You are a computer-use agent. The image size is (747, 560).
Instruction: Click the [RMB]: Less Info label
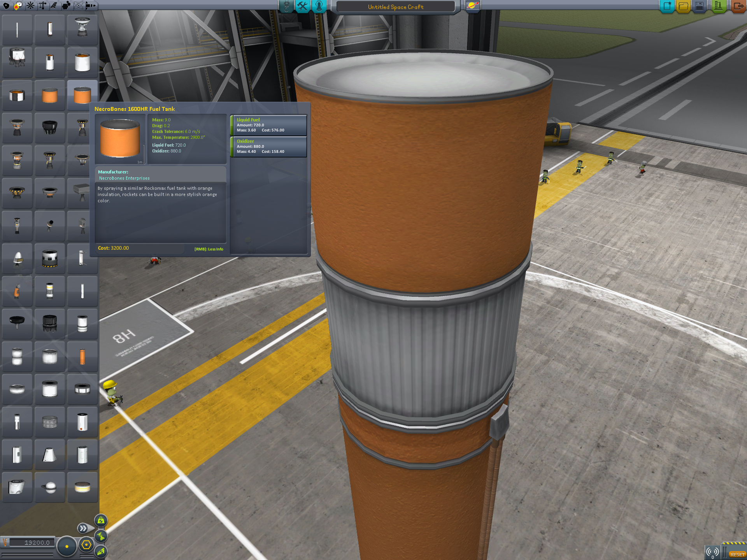point(209,249)
